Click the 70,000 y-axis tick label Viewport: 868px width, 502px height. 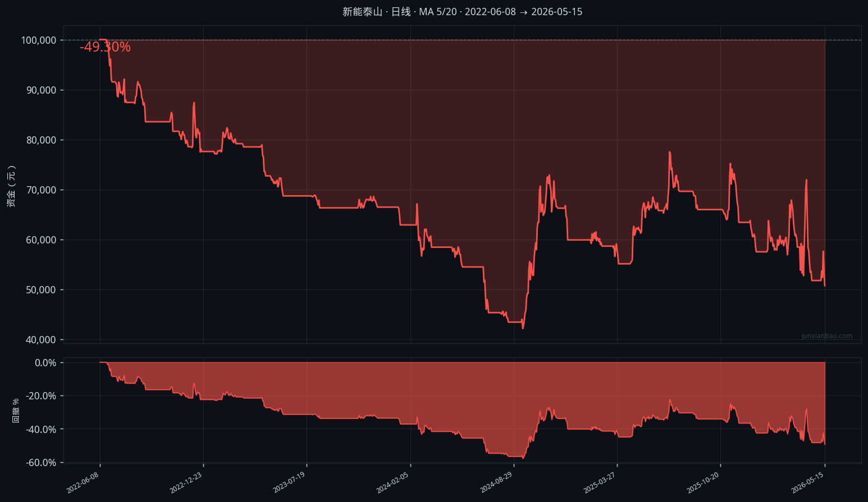point(42,190)
